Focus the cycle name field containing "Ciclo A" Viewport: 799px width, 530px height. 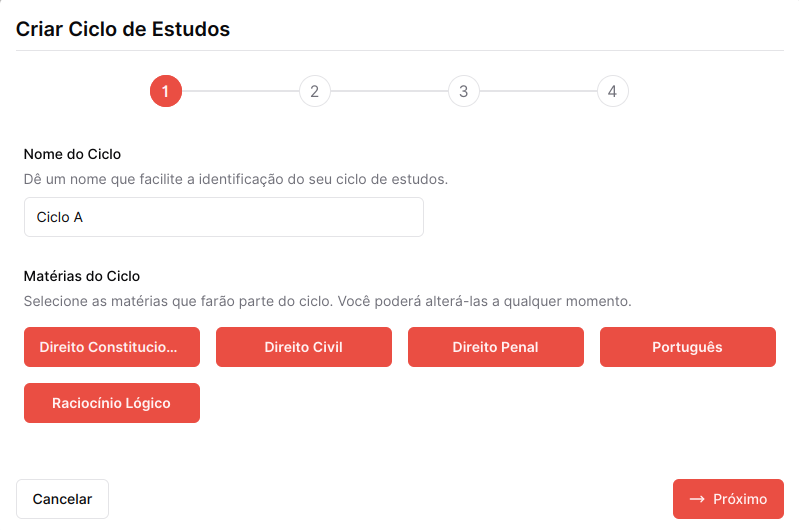[224, 217]
